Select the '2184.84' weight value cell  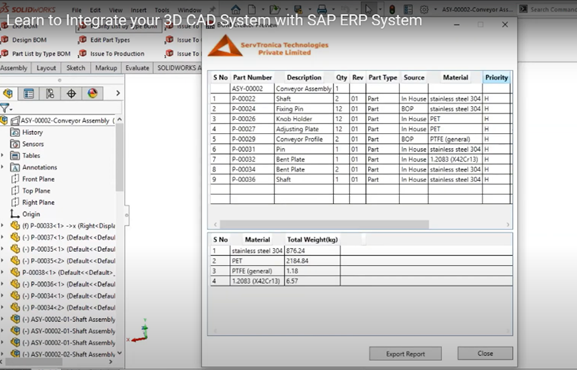pos(312,261)
